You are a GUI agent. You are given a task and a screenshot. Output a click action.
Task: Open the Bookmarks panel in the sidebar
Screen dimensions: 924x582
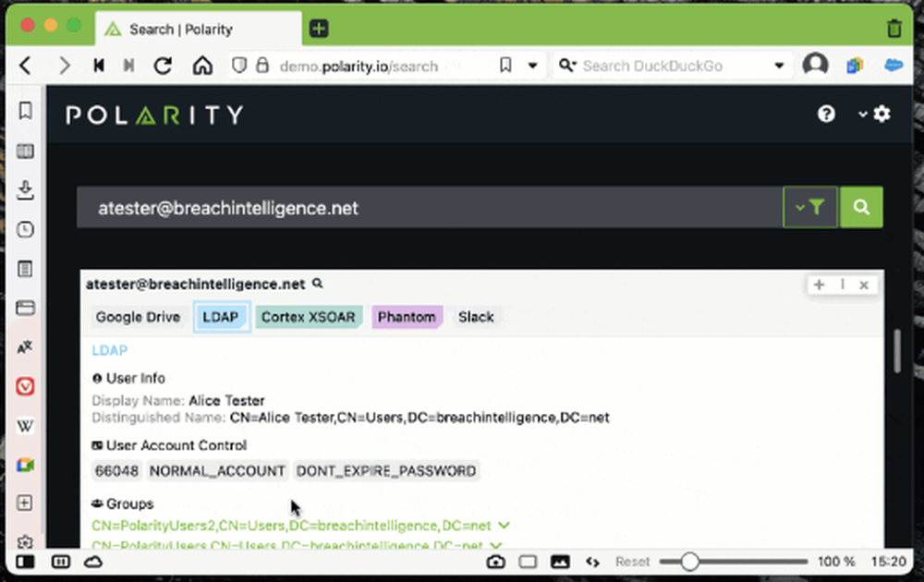(25, 111)
